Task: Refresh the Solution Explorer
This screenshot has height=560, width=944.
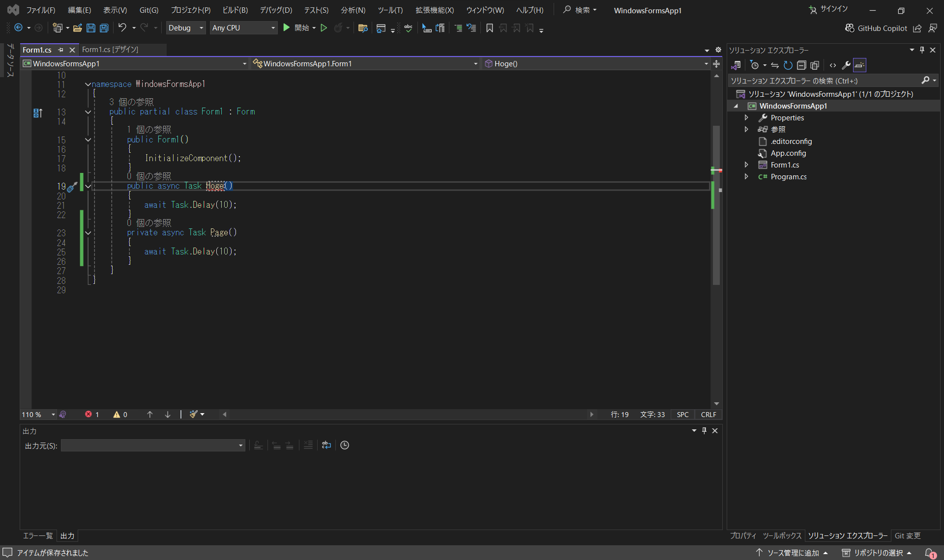Action: click(787, 65)
